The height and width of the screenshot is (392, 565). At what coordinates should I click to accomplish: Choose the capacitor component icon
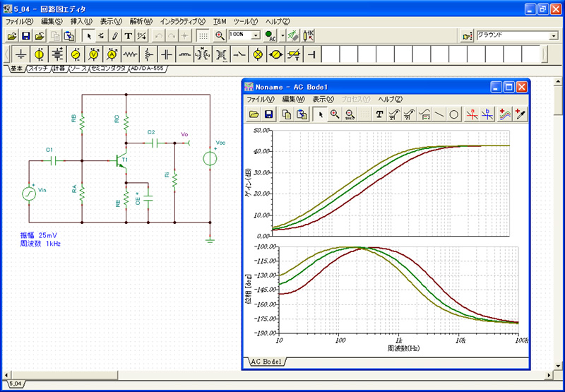(x=167, y=54)
